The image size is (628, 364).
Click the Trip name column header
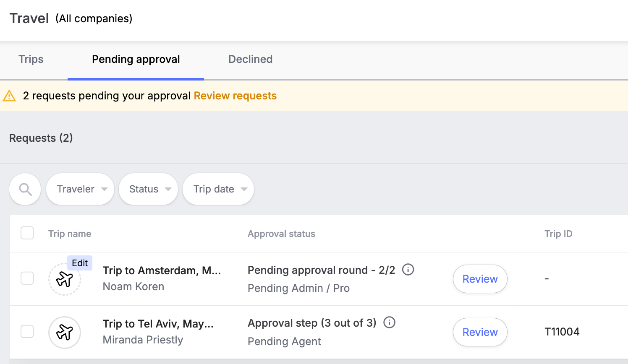tap(70, 234)
